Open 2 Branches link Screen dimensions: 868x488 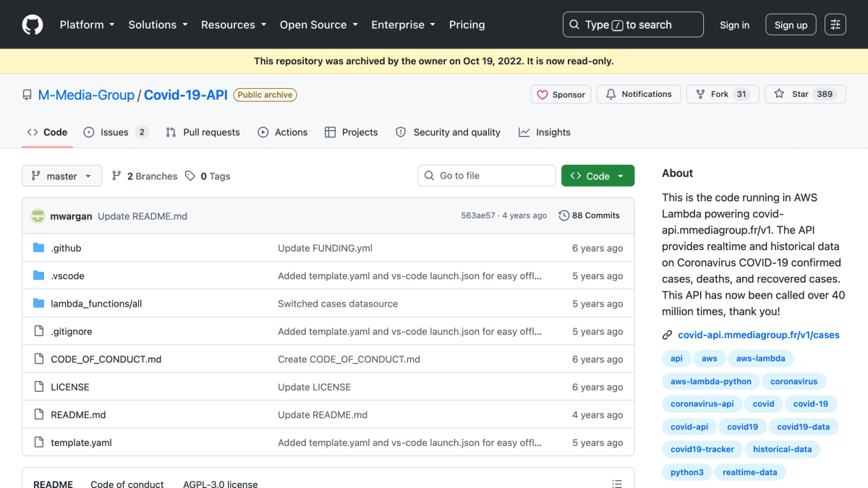click(x=145, y=176)
